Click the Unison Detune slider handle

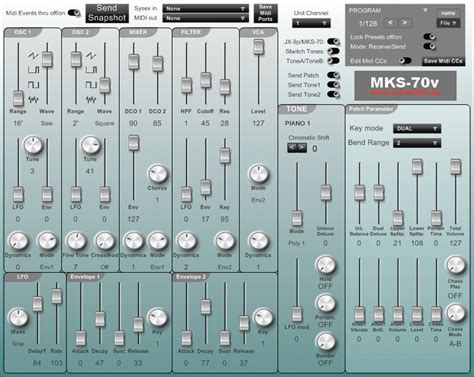326,192
